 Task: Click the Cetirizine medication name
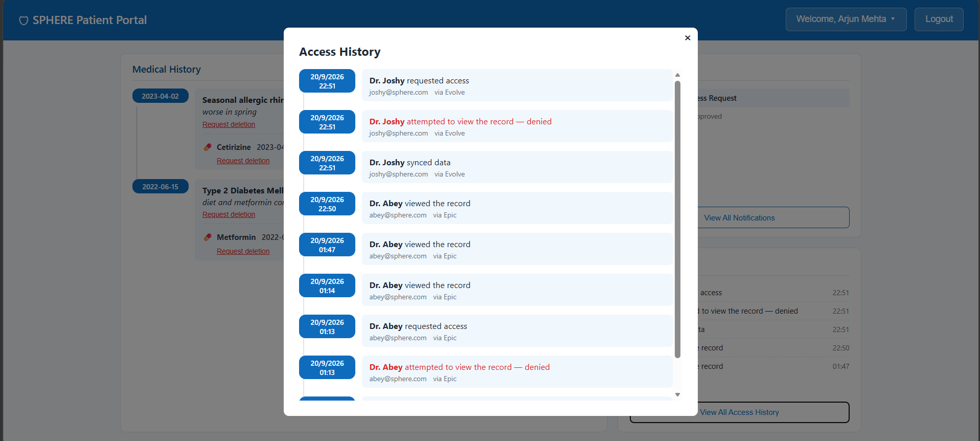coord(234,147)
